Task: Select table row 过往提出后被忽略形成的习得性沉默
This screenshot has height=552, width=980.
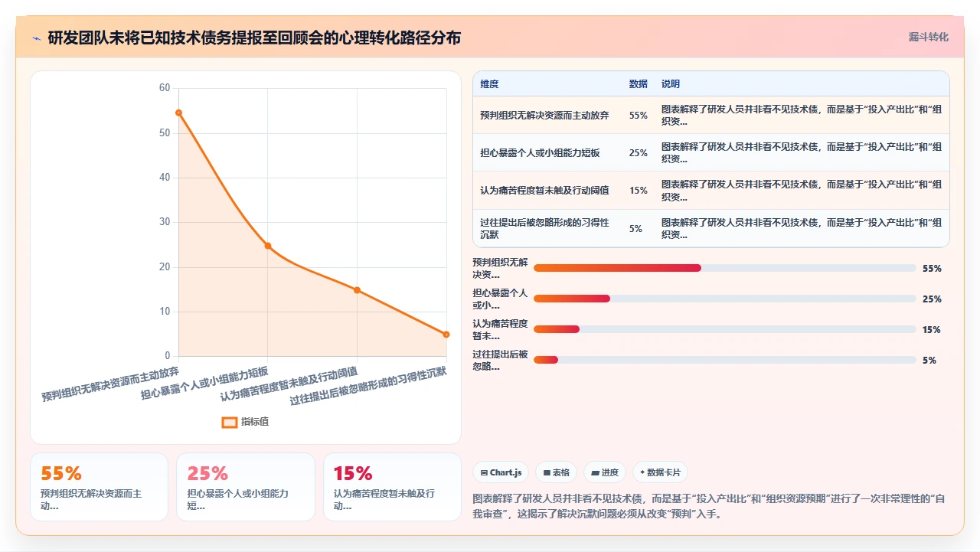Action: click(x=711, y=228)
